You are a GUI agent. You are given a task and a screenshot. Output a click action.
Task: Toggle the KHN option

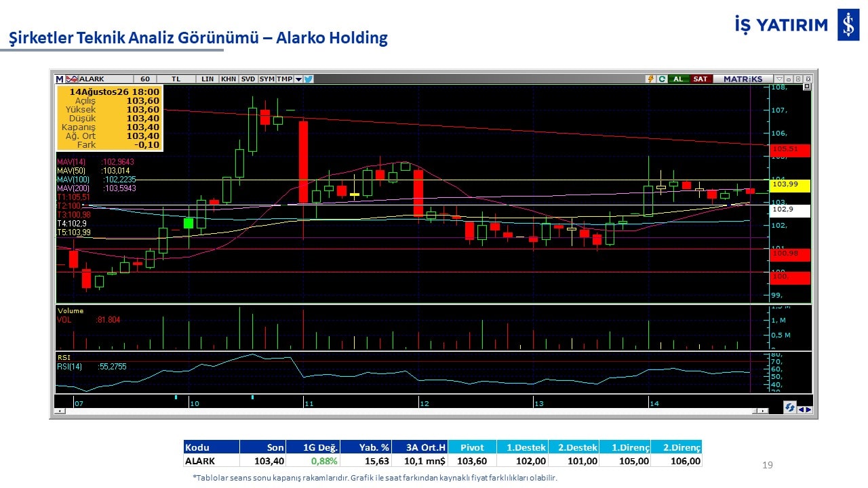point(229,79)
